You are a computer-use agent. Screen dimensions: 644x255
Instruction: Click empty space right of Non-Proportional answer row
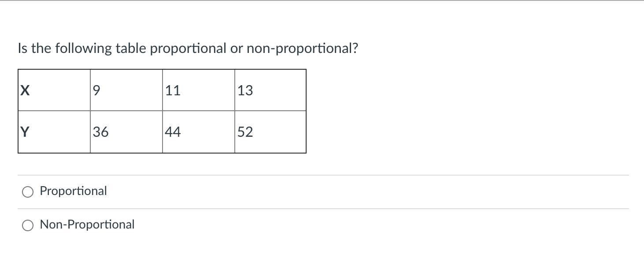pos(379,225)
